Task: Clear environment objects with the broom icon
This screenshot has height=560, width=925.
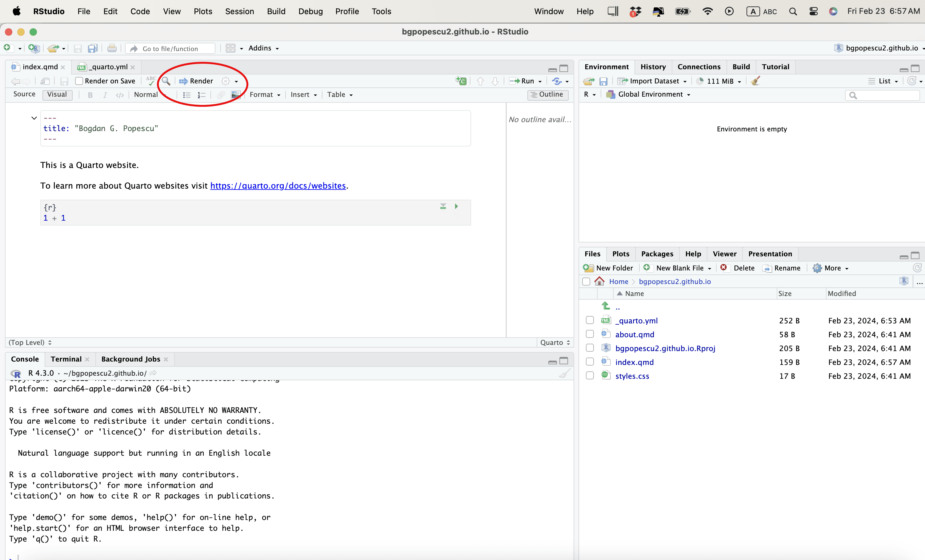Action: pos(756,81)
